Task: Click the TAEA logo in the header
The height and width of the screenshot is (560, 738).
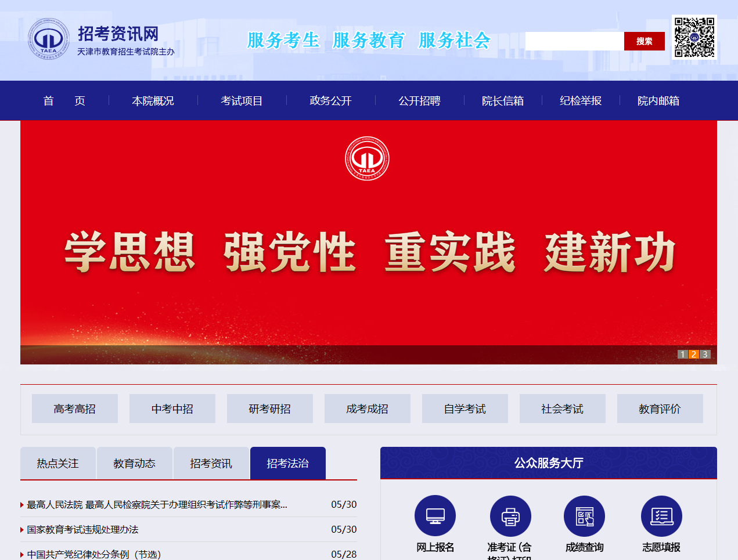Action: click(x=49, y=38)
